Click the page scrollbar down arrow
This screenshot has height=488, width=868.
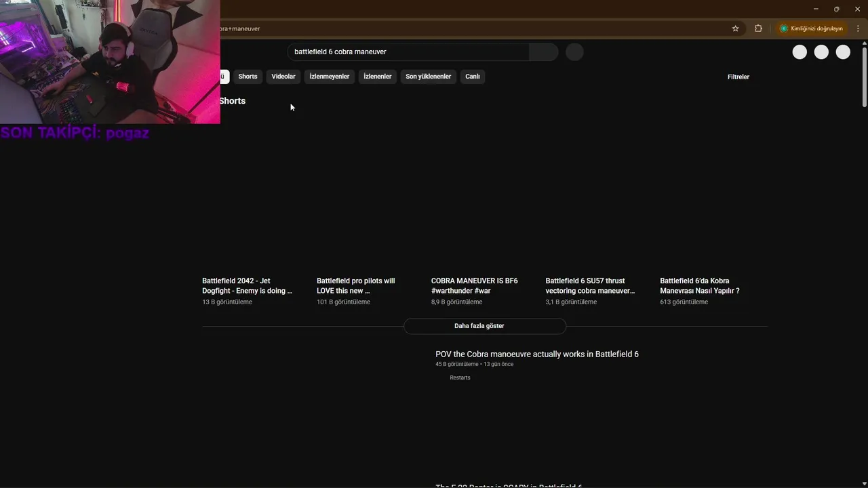click(864, 484)
